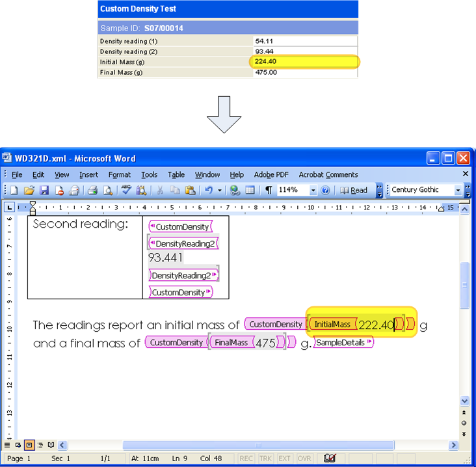Viewport: 476px width, 467px height.
Task: Toggle Show/Hide paragraph marks
Action: tap(268, 190)
